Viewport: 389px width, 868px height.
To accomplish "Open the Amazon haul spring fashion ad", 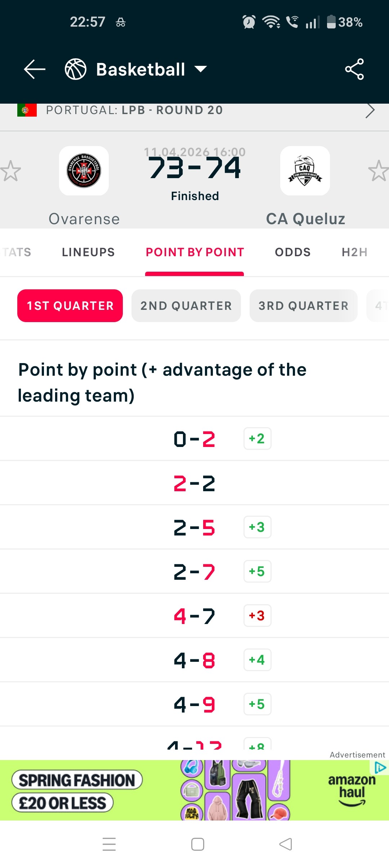I will point(194,790).
